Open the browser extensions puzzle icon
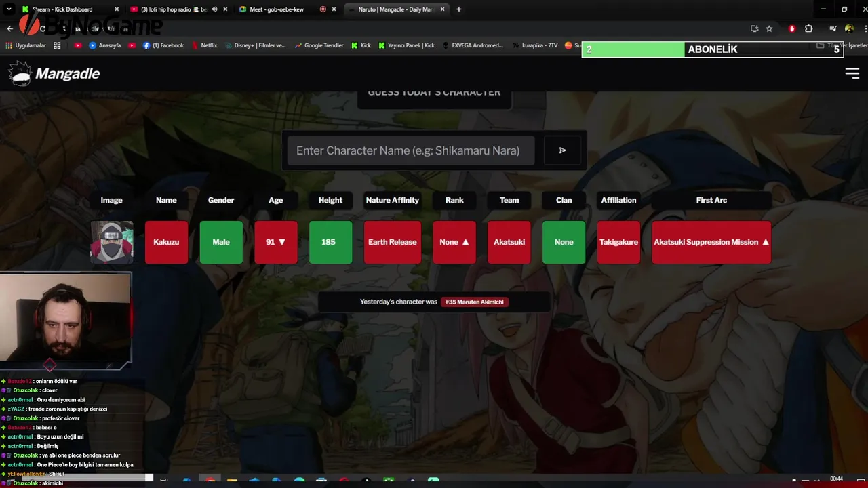The width and height of the screenshot is (868, 488). click(x=808, y=28)
